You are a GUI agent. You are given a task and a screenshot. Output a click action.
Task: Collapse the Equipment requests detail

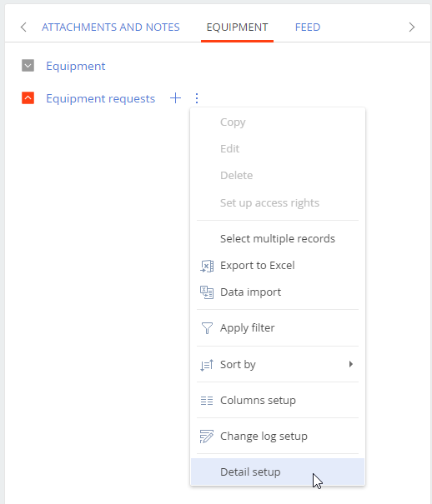28,98
